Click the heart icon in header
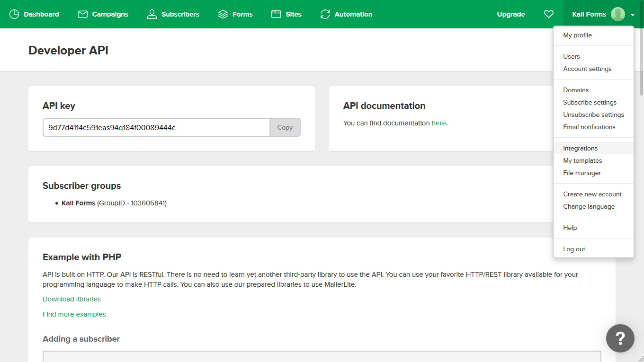Image resolution: width=644 pixels, height=362 pixels. 549,14
